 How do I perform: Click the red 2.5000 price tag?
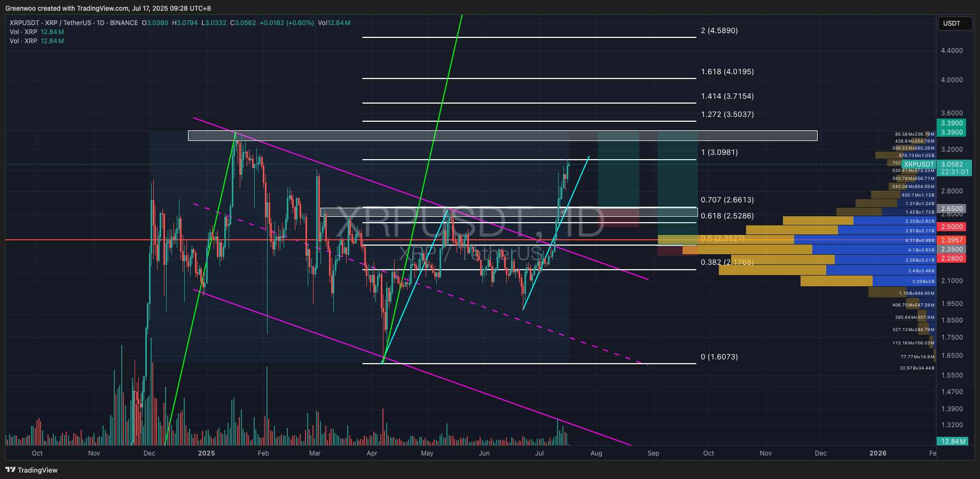click(x=952, y=227)
